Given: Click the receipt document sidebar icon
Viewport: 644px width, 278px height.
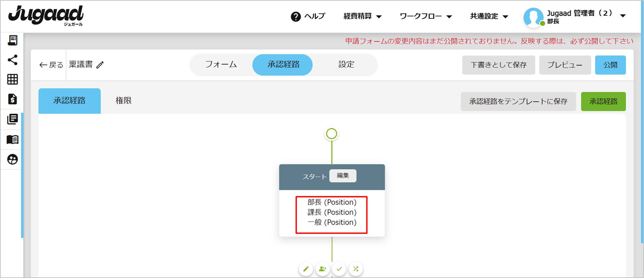Looking at the screenshot, I should 13,40.
